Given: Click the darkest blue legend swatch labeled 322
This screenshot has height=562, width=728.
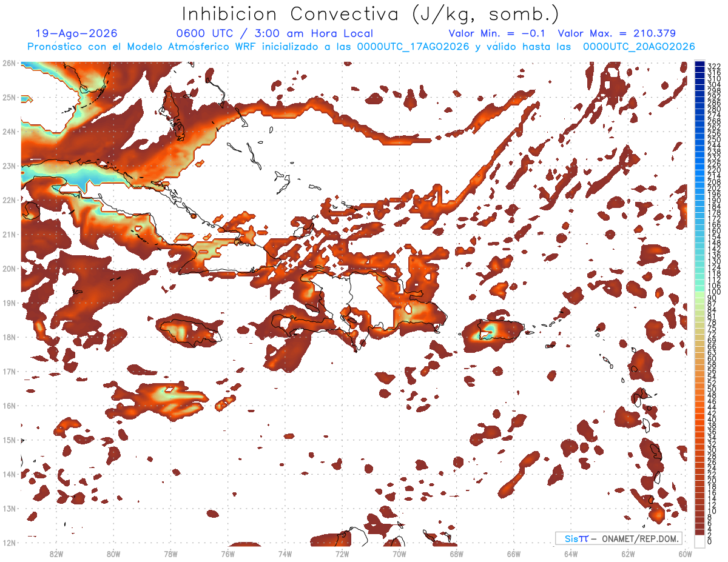Looking at the screenshot, I should [700, 64].
